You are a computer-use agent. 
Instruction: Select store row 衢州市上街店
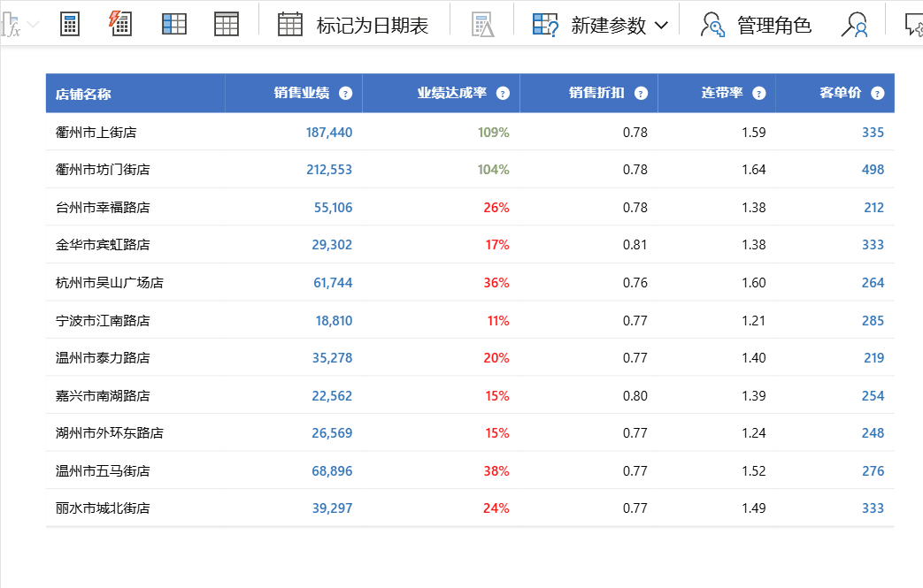[470, 133]
